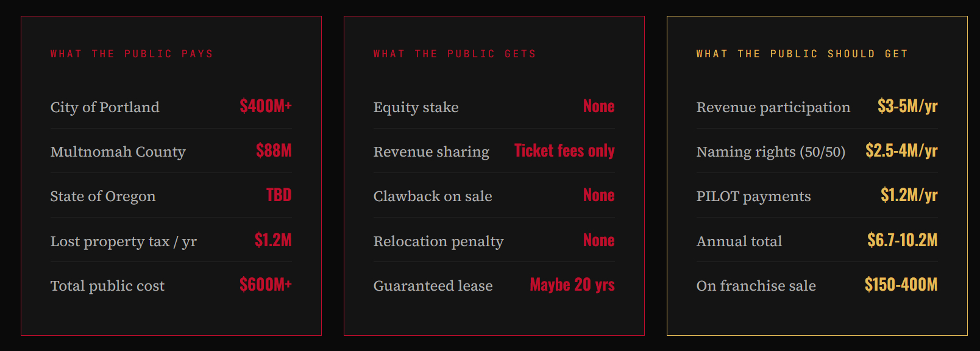Click the $2.5-4M/yr naming rights value
This screenshot has width=980, height=351.
click(x=901, y=151)
